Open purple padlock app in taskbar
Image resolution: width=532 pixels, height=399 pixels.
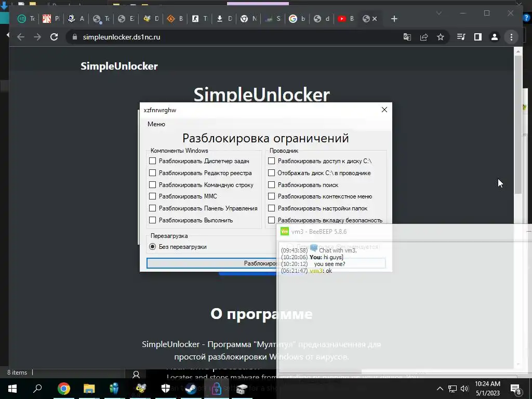pos(217,389)
